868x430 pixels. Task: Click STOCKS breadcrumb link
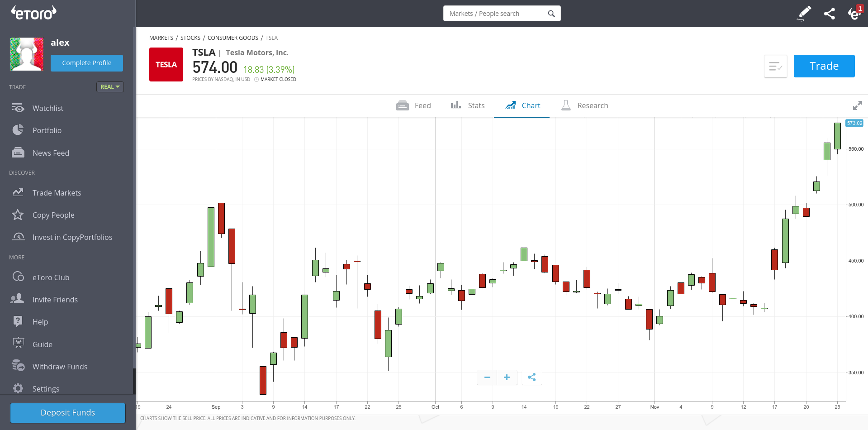[x=190, y=38]
